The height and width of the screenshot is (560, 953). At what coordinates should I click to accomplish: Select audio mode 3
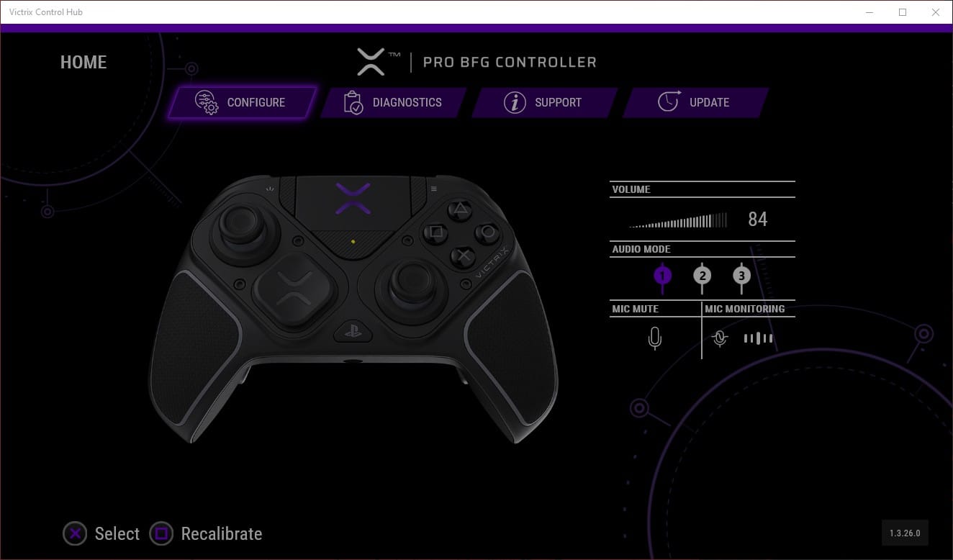coord(741,276)
